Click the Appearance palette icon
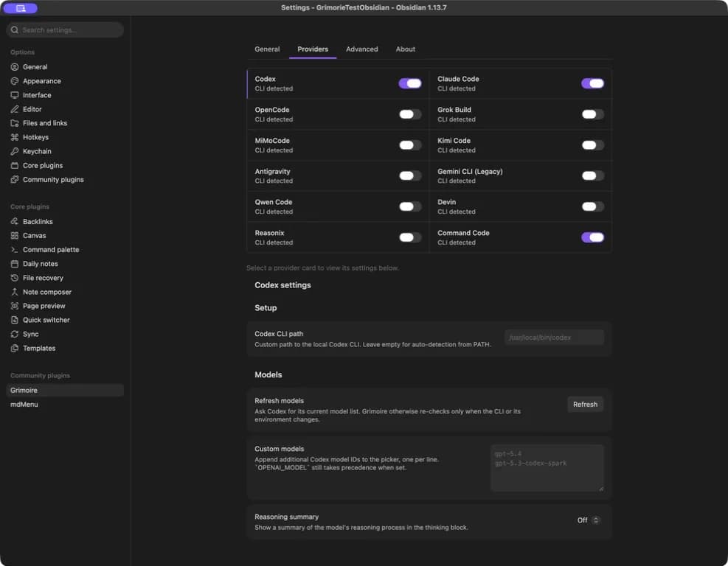This screenshot has height=566, width=728. click(x=15, y=81)
